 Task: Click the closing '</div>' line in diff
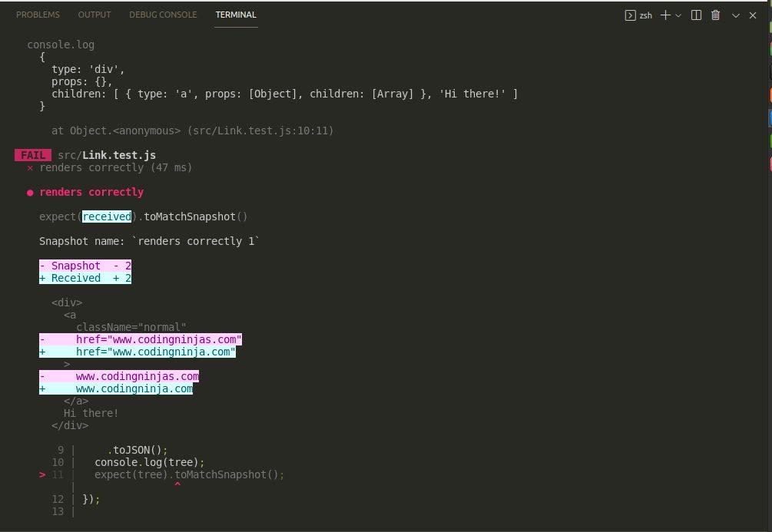[70, 426]
